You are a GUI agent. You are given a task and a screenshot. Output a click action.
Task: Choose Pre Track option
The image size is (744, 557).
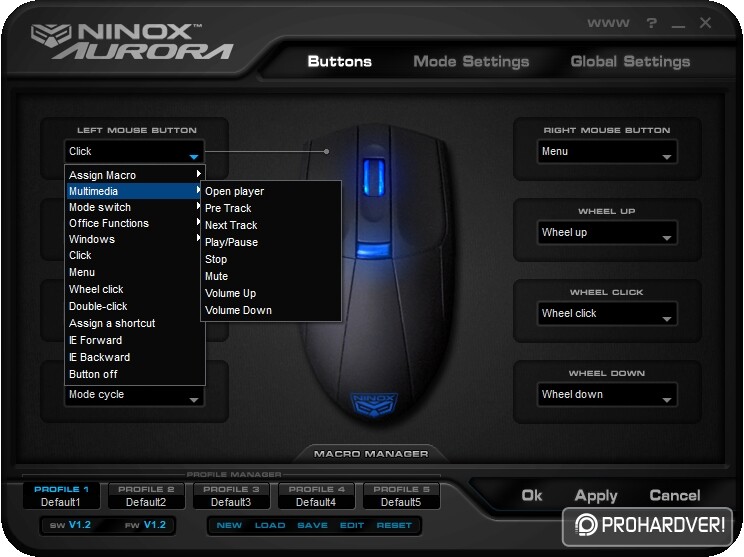click(271, 208)
